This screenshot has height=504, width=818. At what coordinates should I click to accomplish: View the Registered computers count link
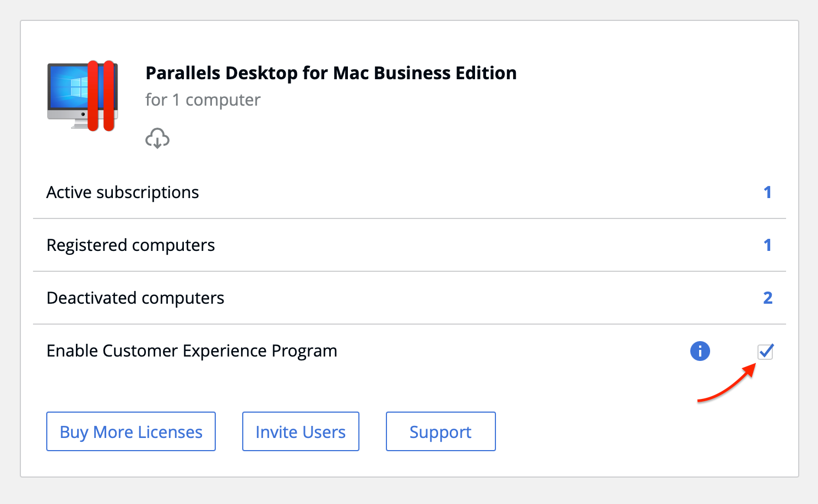(x=767, y=245)
